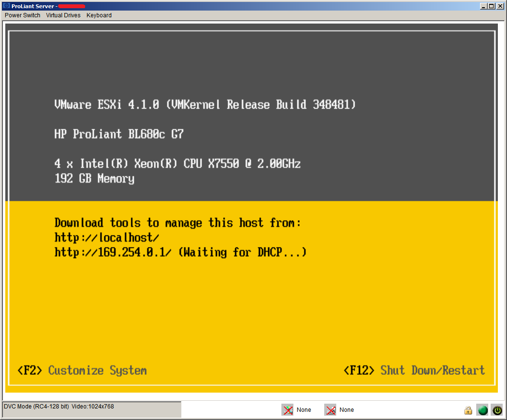Maximize the ProLiant Server console window
Image resolution: width=507 pixels, height=420 pixels.
pos(491,6)
